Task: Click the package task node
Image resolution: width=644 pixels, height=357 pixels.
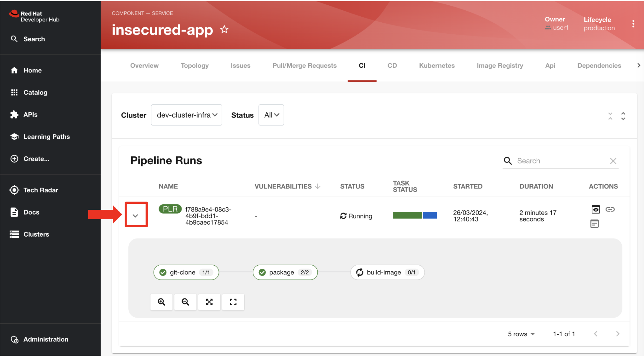Action: (x=285, y=272)
